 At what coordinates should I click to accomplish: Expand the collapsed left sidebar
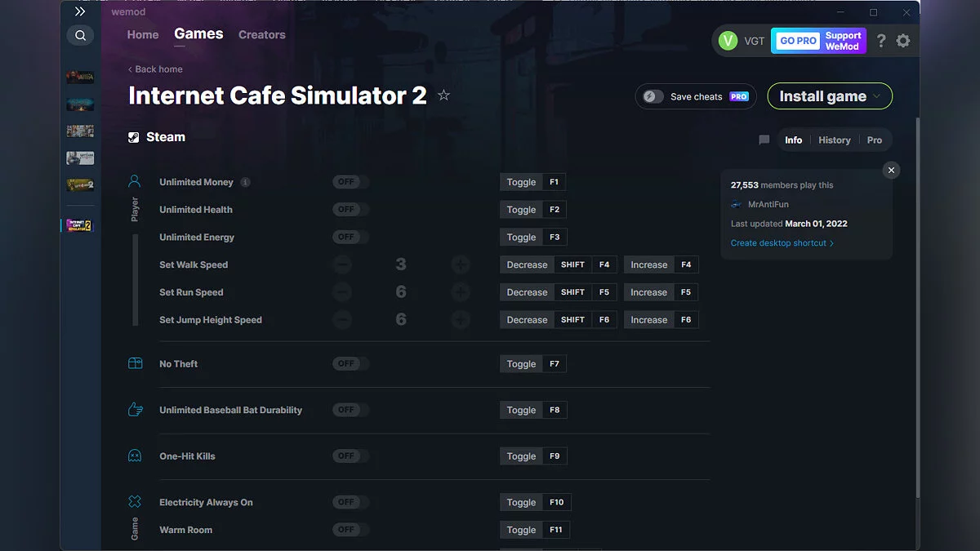coord(80,11)
